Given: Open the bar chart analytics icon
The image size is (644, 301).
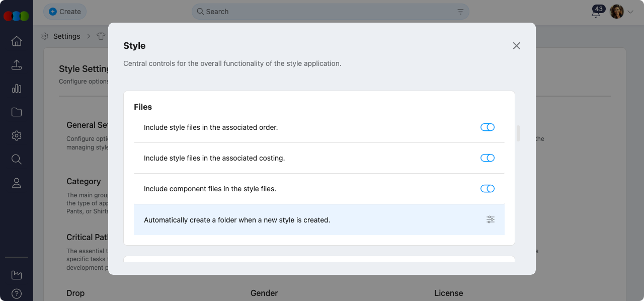Looking at the screenshot, I should pos(17,89).
